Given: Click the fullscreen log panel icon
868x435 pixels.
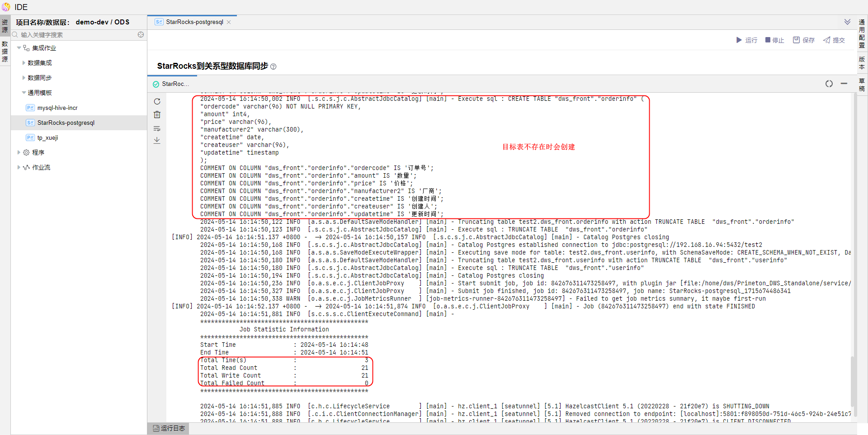Looking at the screenshot, I should tap(829, 84).
